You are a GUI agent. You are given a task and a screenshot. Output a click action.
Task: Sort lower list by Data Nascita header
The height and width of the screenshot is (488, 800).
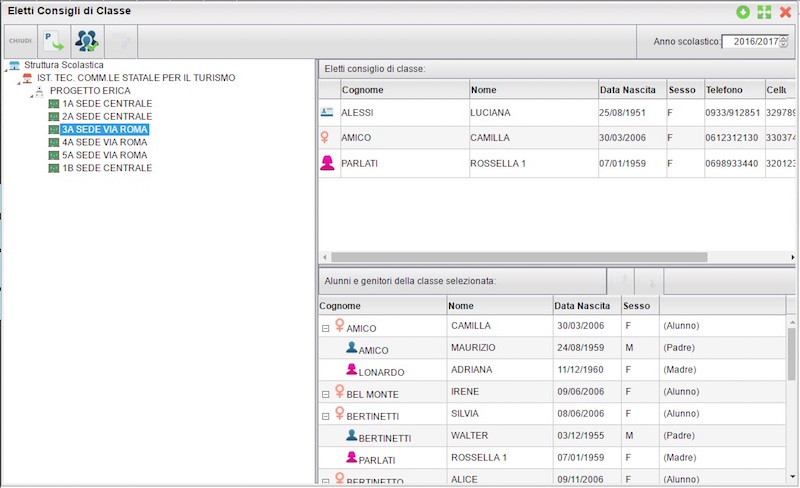point(587,306)
